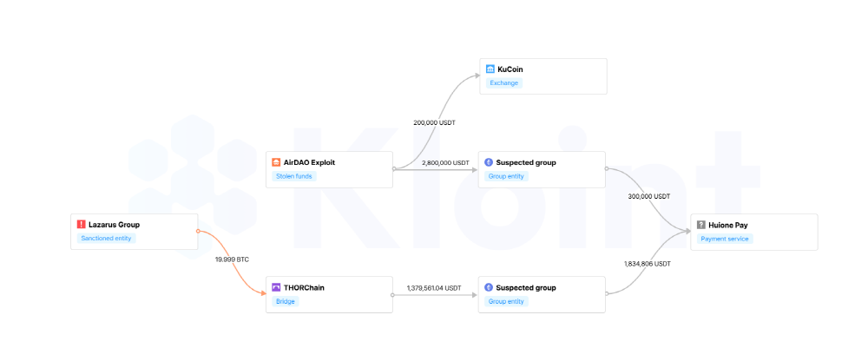Select the Payment service tag
Screen dimensions: 868x361
tap(725, 240)
